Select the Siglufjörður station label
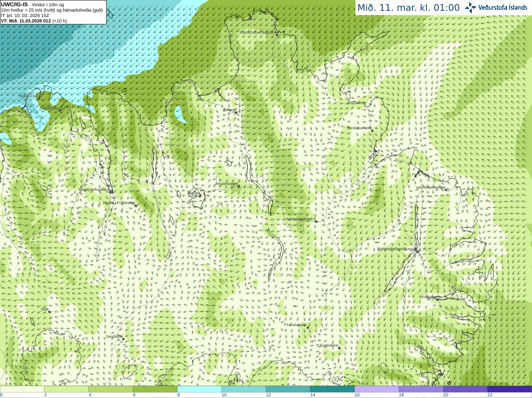This screenshot has height=398, width=532. [x=29, y=96]
